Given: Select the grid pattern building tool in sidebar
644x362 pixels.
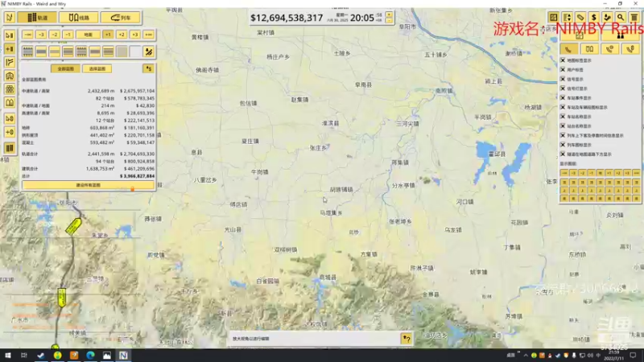Looking at the screenshot, I should click(10, 89).
